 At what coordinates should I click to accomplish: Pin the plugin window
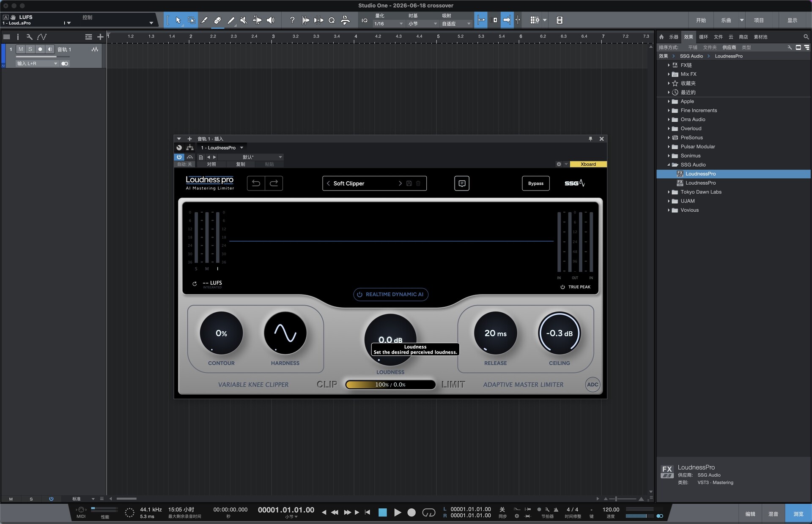[x=590, y=139]
